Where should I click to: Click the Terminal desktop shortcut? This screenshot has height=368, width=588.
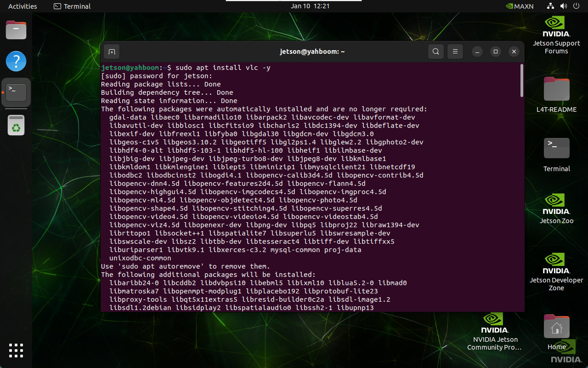pyautogui.click(x=556, y=154)
